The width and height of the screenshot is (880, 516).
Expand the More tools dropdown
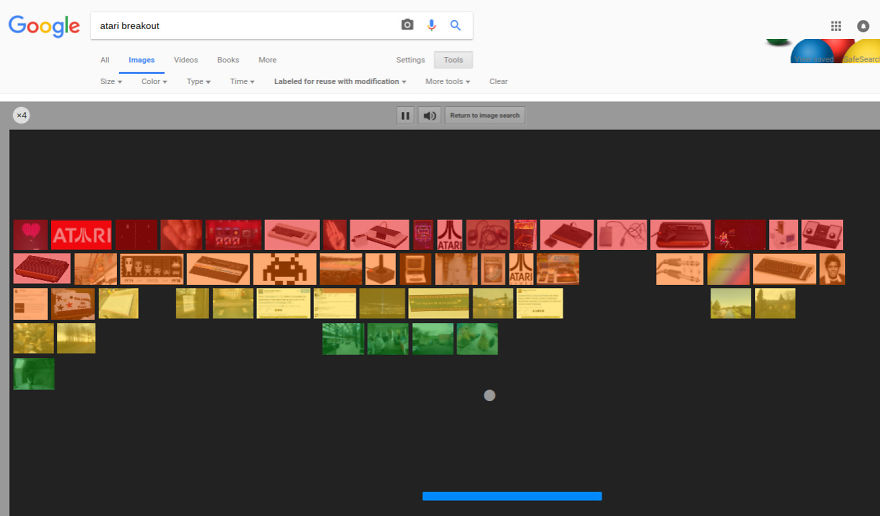[x=447, y=81]
